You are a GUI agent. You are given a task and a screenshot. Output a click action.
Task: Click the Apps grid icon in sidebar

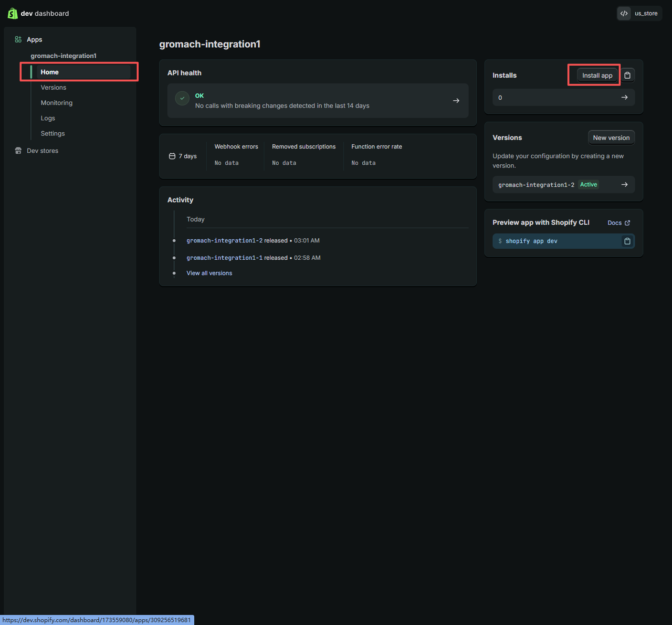click(18, 39)
